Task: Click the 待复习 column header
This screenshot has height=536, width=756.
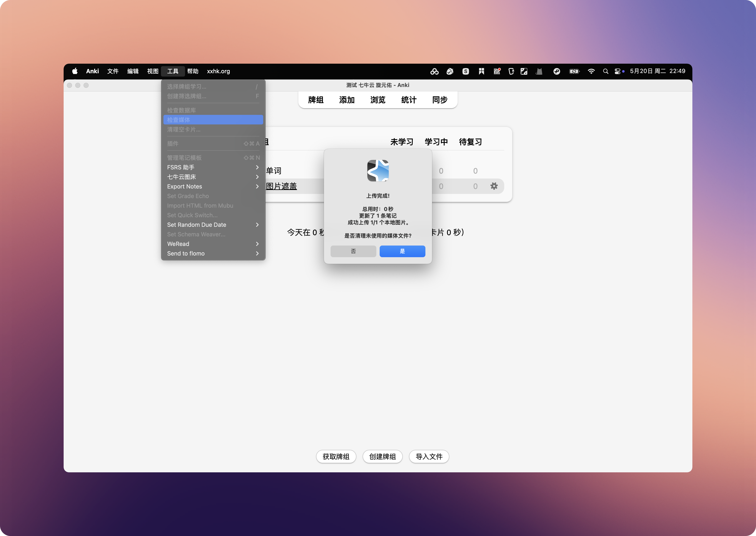Action: 470,142
